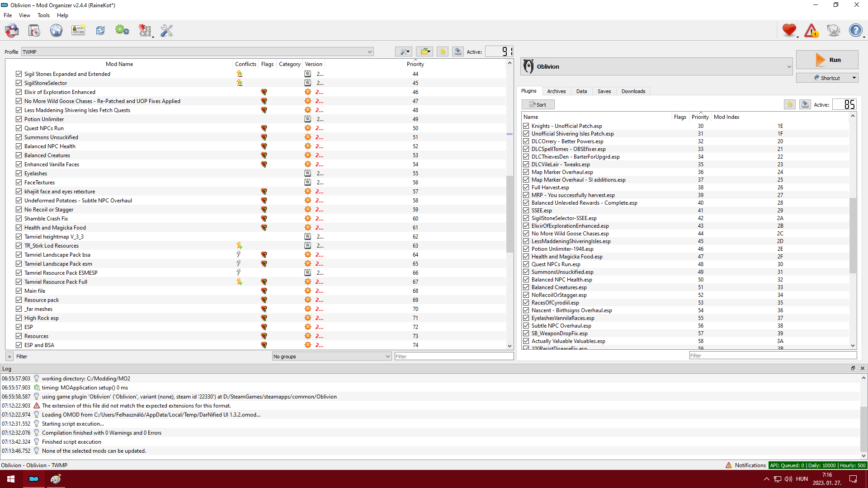The height and width of the screenshot is (488, 868).
Task: Open the Tools menu
Action: point(43,15)
